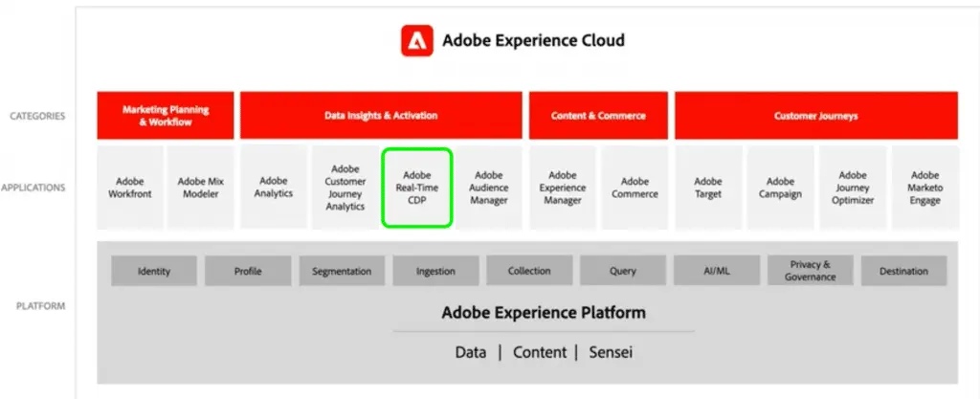Select the Data Insights & Activation category
The image size is (980, 399).
381,116
